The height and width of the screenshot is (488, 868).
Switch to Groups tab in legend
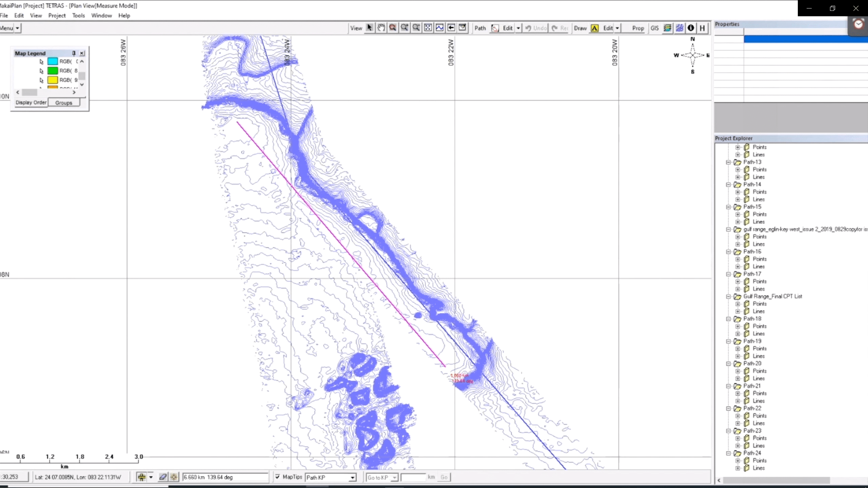tap(64, 102)
